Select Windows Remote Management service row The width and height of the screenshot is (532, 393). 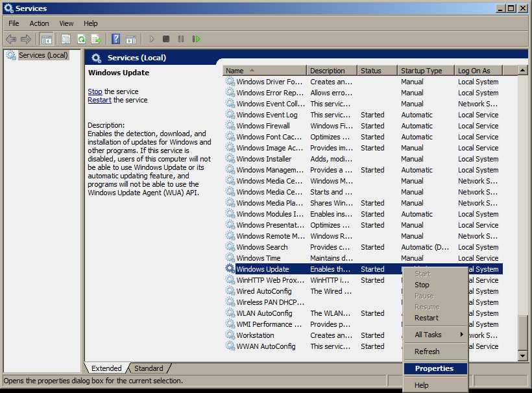(x=363, y=236)
